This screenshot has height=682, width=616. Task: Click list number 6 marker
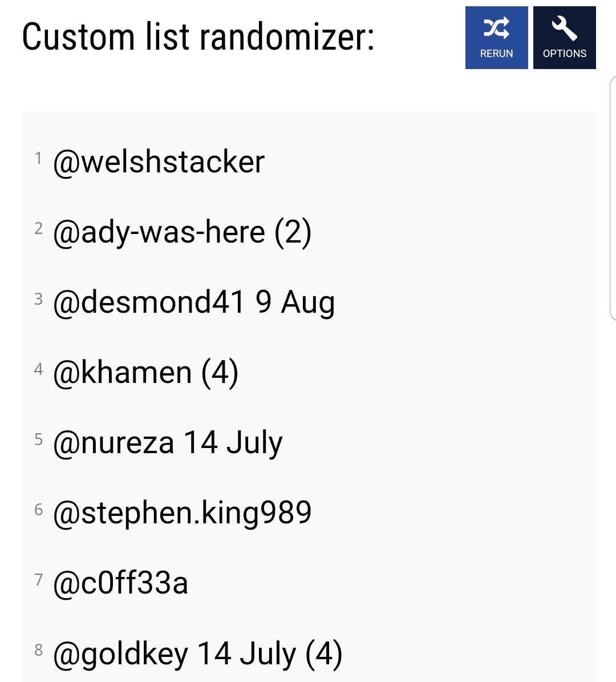tap(38, 510)
